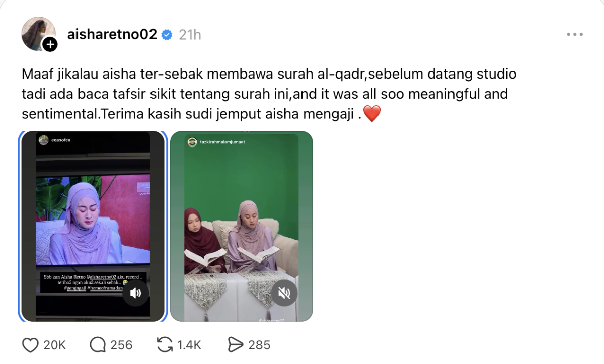This screenshot has width=604, height=364.
Task: Share post with paper plane icon
Action: (235, 345)
